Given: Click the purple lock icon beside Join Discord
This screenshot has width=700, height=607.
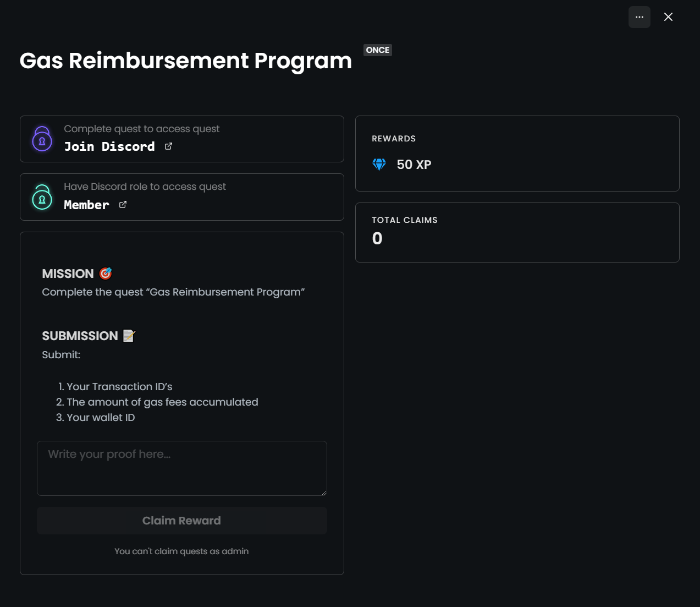Looking at the screenshot, I should pyautogui.click(x=42, y=139).
